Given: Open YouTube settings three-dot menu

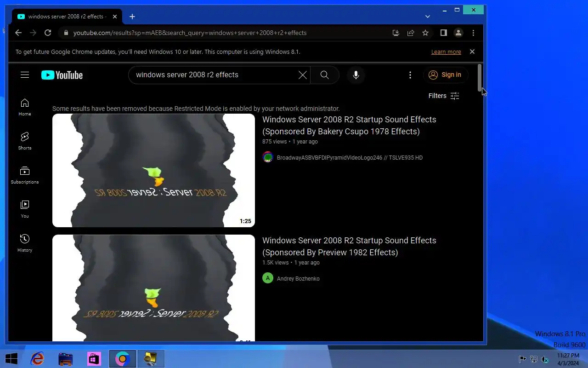Looking at the screenshot, I should pos(410,75).
